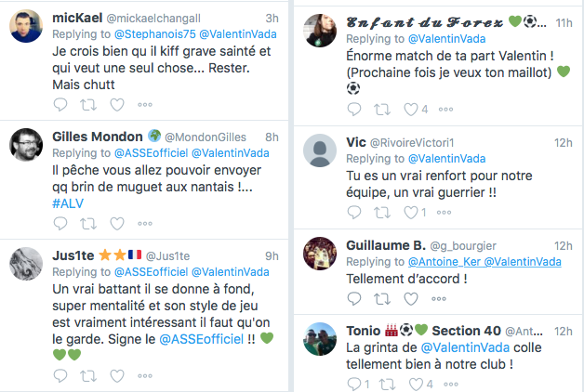Reply to Jus1te's tweet
This screenshot has width=584, height=392.
click(x=60, y=375)
